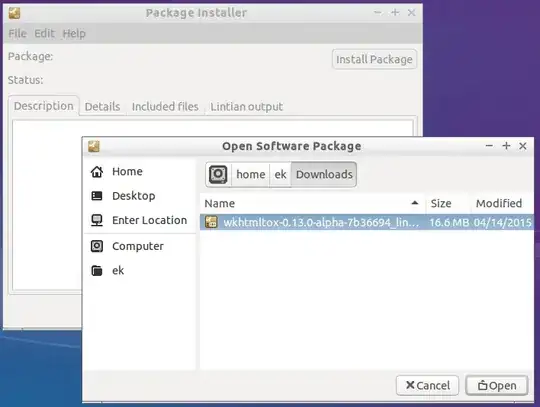This screenshot has height=407, width=540.
Task: Switch to the Details tab
Action: tap(102, 106)
